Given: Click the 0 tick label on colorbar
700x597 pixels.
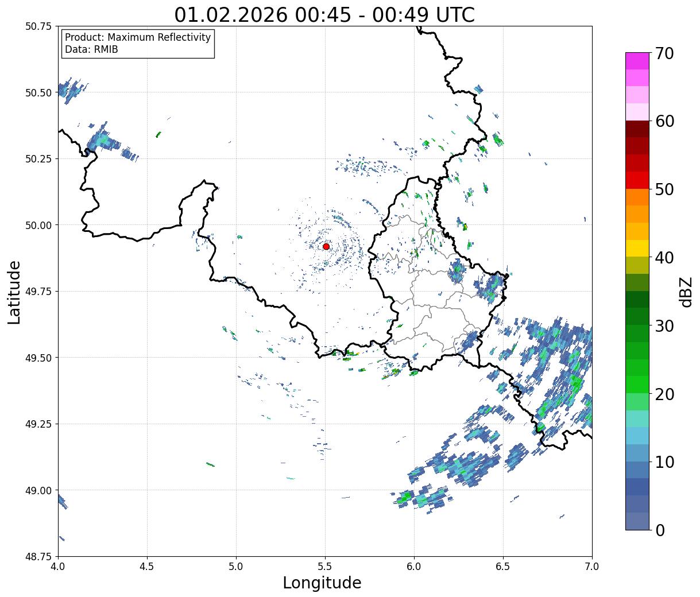Looking at the screenshot, I should point(660,530).
